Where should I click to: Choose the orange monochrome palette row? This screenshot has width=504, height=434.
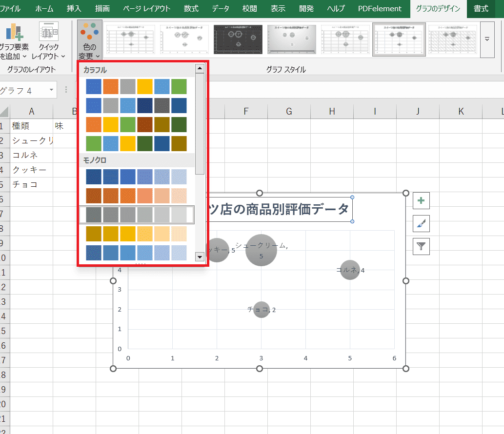(x=136, y=196)
